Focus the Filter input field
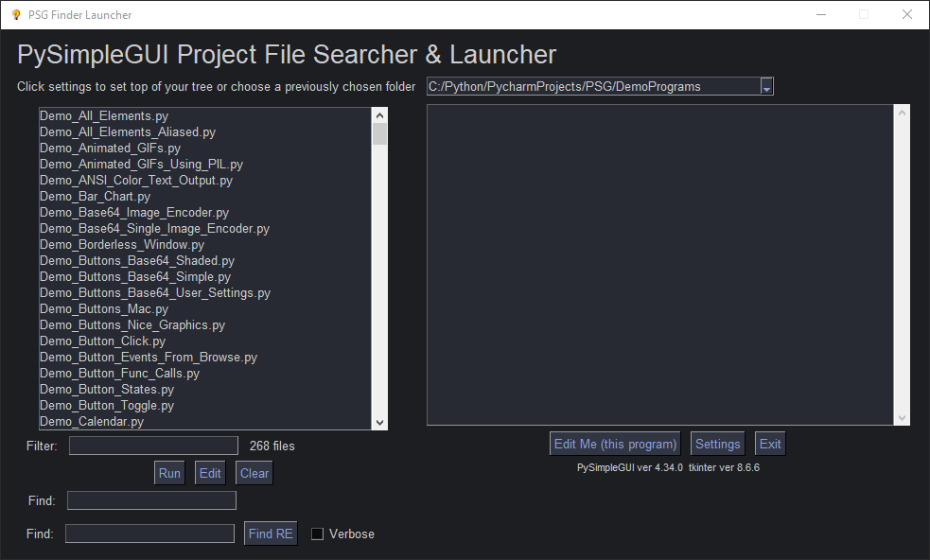 coord(153,446)
